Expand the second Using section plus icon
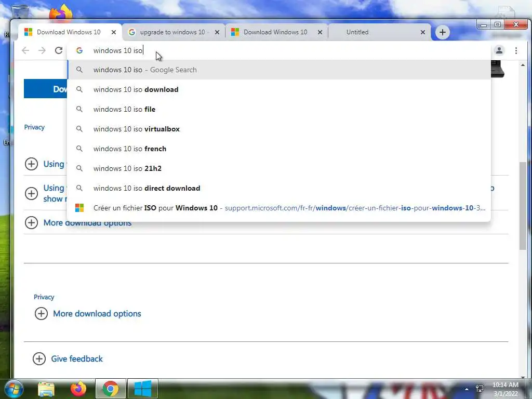Viewport: 532px width, 399px height. 31,193
